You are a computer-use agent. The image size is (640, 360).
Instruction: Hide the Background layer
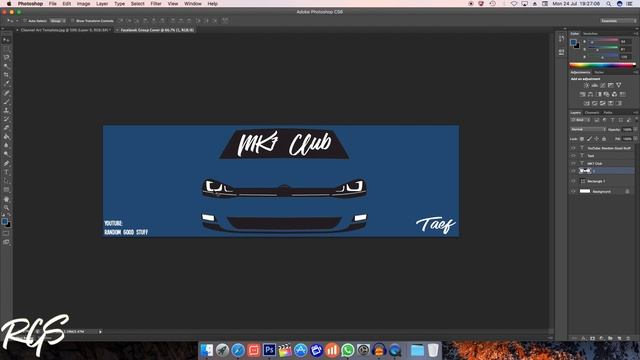573,191
